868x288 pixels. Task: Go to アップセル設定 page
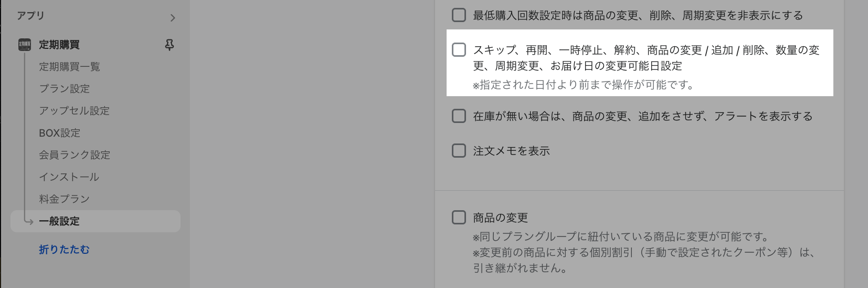click(x=74, y=111)
